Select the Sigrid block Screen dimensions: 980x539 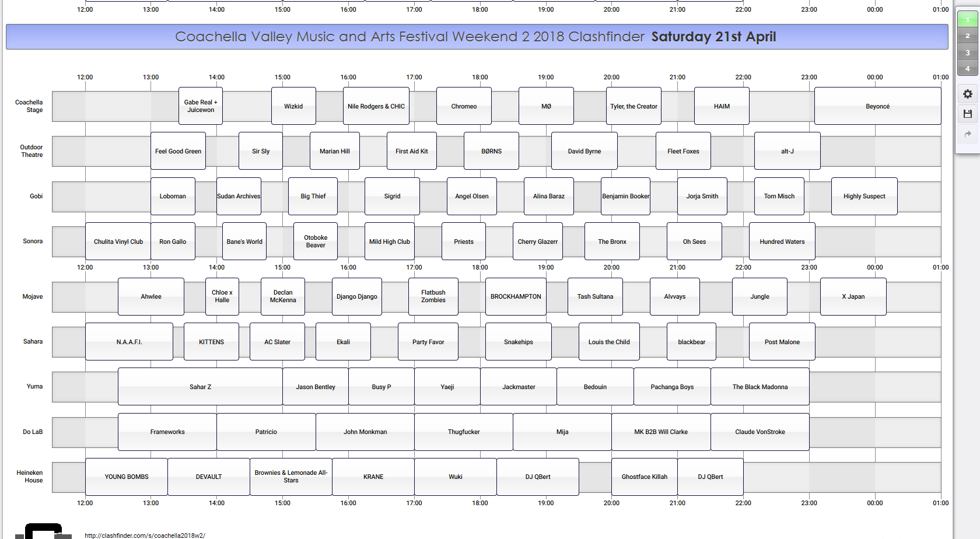click(x=392, y=196)
